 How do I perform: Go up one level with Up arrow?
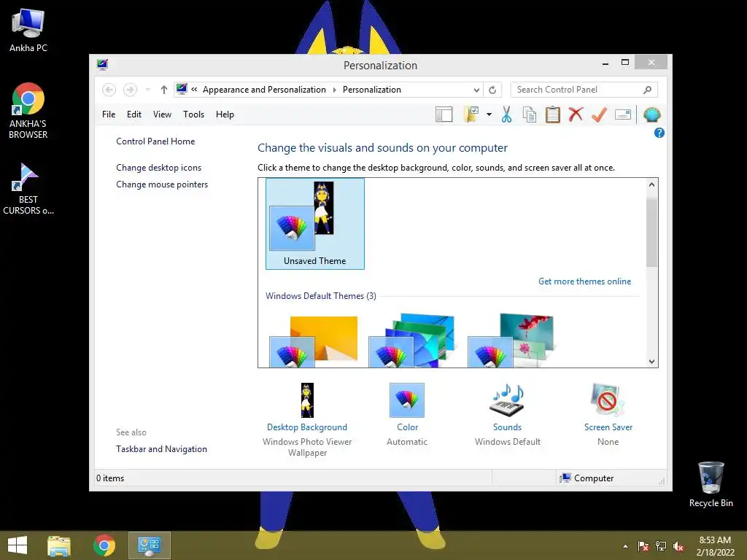164,90
